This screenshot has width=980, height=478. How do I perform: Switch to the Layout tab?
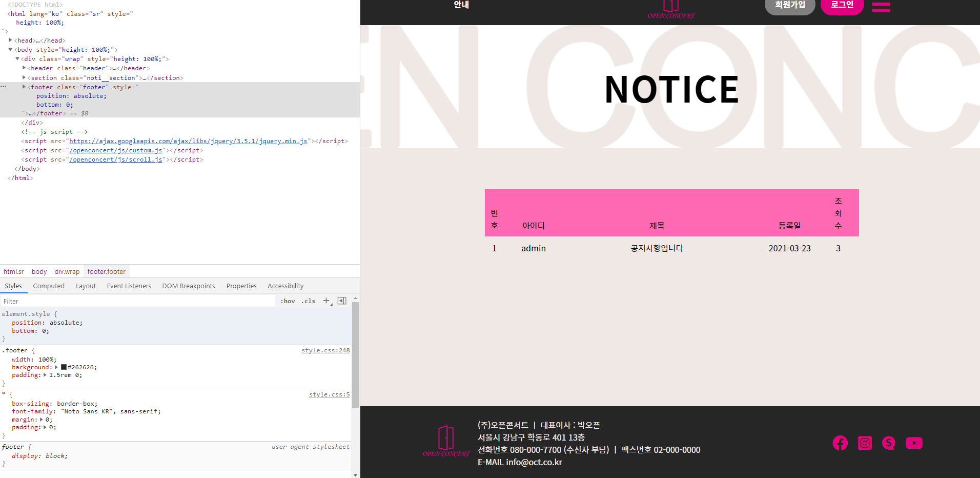coord(86,286)
